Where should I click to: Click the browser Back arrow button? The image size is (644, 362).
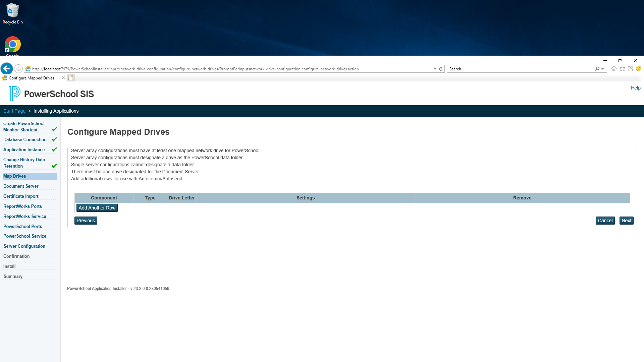point(7,69)
